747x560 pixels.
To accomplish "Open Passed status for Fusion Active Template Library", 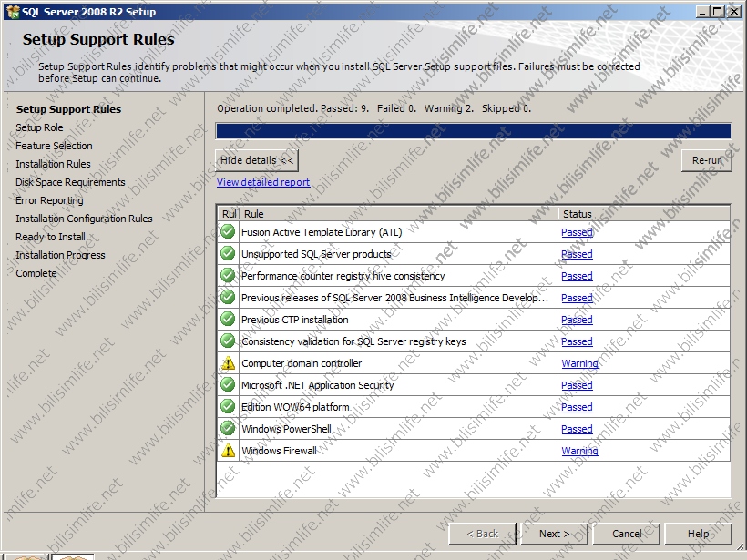I will pyautogui.click(x=577, y=232).
